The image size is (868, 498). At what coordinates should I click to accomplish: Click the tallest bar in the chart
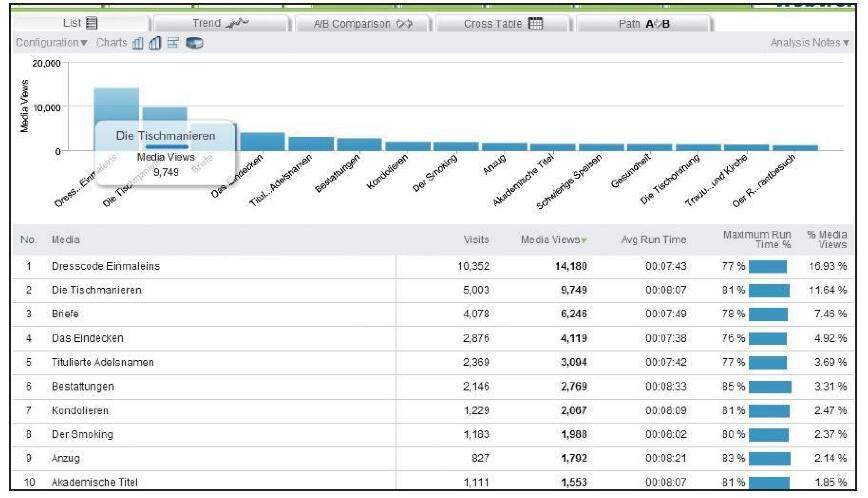(x=116, y=105)
